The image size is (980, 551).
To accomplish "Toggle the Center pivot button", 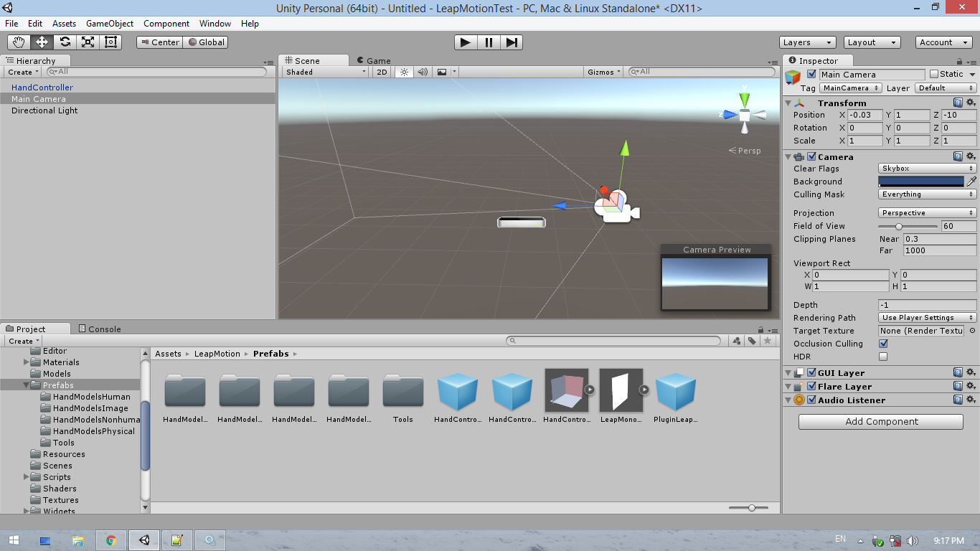I will (160, 42).
